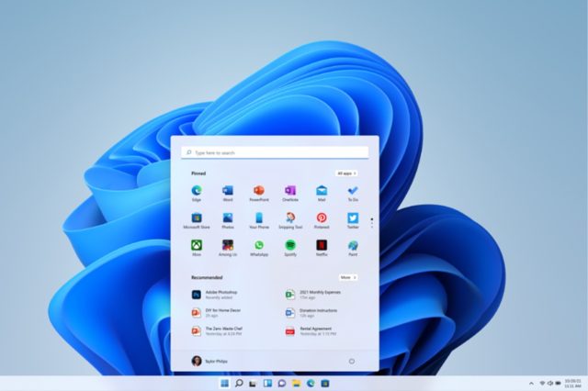This screenshot has height=391, width=588.
Task: Show hidden system tray icons chevron
Action: pyautogui.click(x=531, y=383)
